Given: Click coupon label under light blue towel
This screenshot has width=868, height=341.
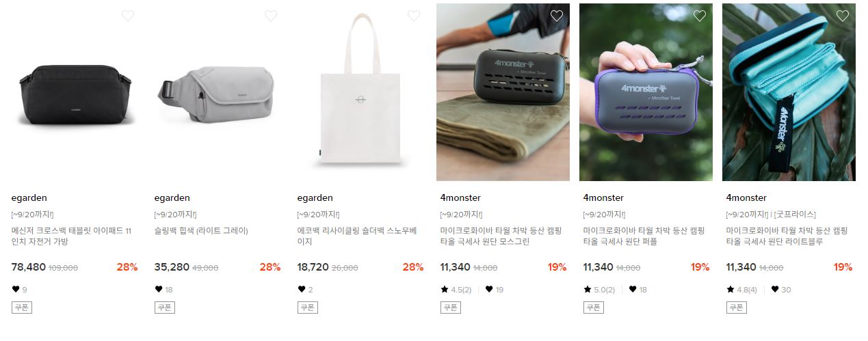Looking at the screenshot, I should click(737, 308).
